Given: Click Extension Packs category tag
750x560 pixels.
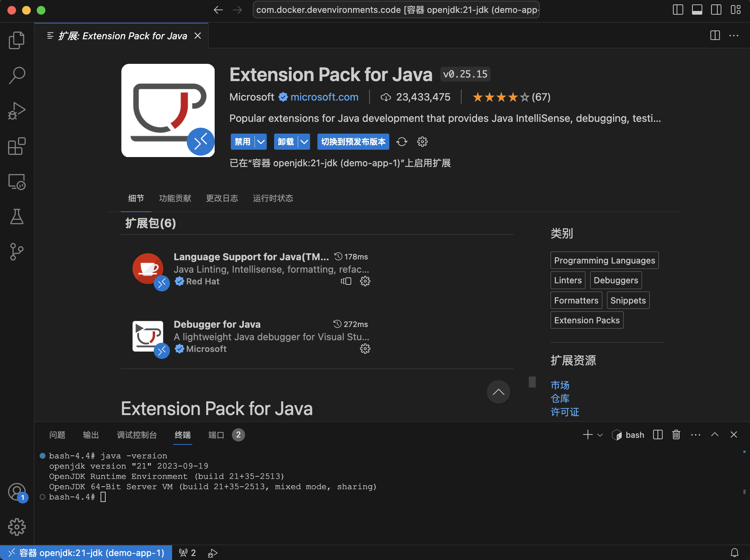Looking at the screenshot, I should [x=587, y=320].
